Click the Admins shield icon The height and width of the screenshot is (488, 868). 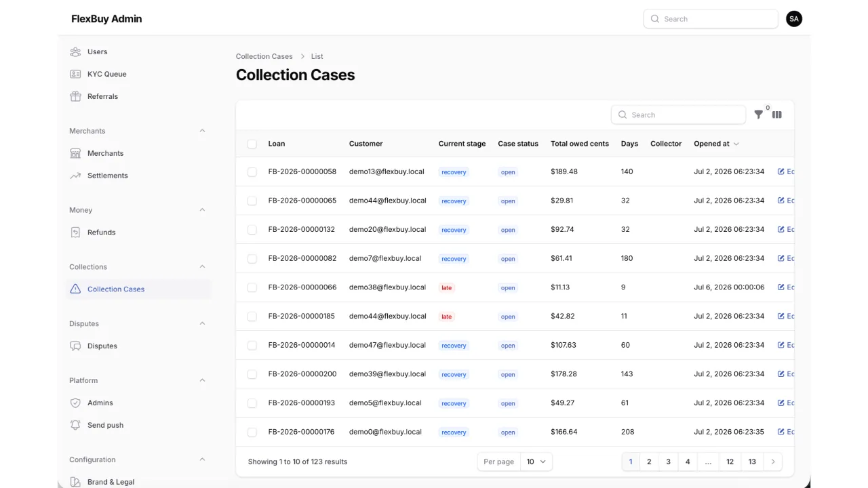75,403
